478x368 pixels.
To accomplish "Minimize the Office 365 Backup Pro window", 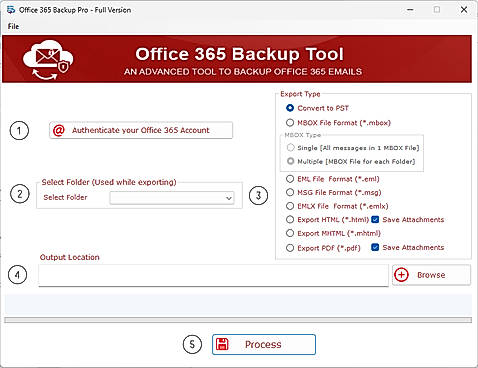I will point(410,10).
